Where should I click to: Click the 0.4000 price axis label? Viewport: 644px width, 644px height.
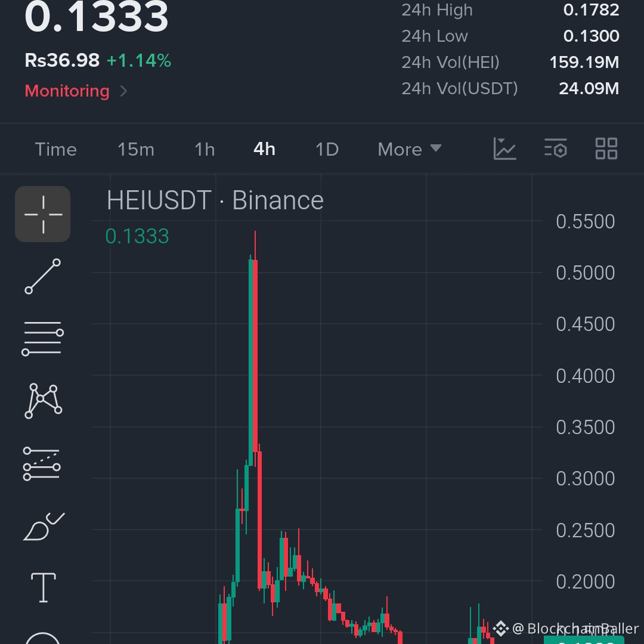pos(586,376)
